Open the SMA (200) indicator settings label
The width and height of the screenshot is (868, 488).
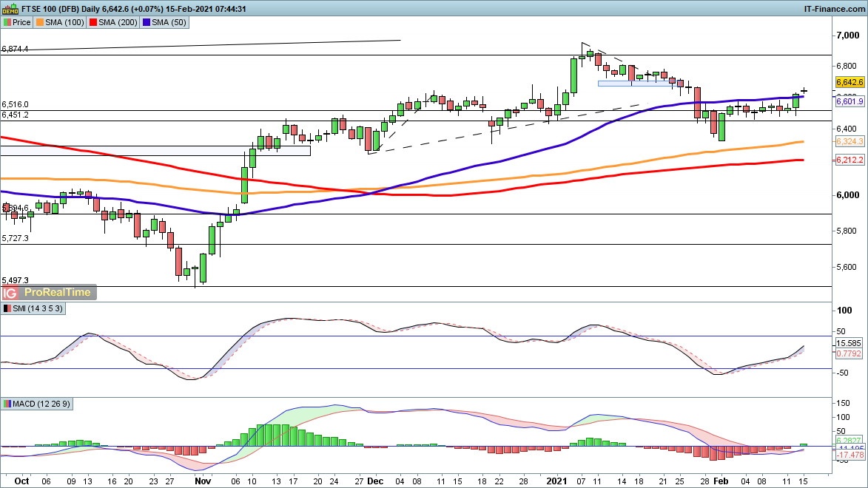pos(116,23)
